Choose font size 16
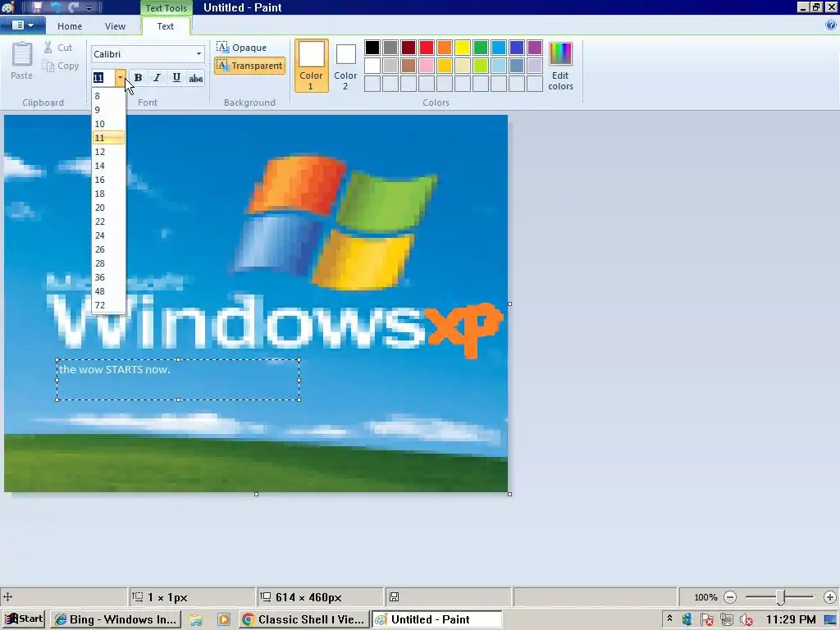Screen dimensions: 840x630 [x=108, y=180]
